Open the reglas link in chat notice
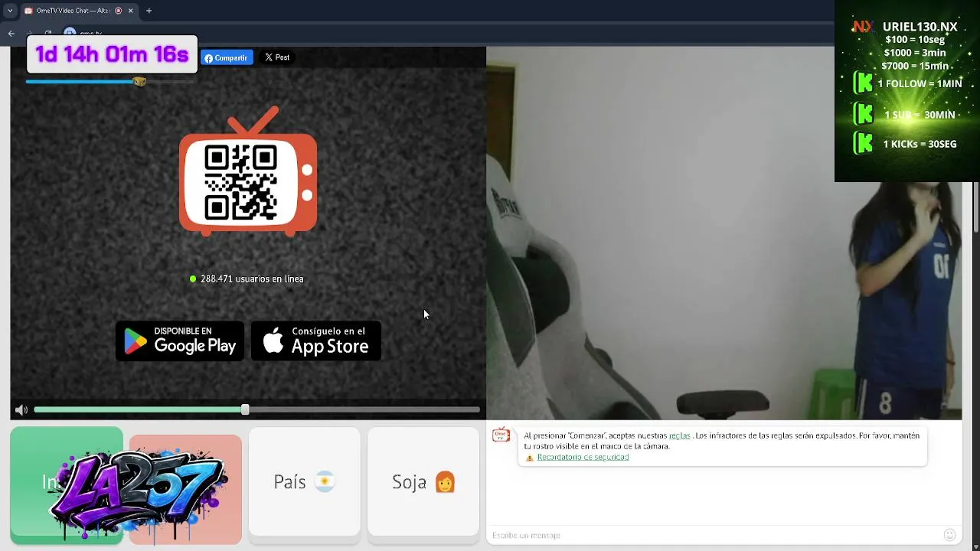Viewport: 980px width, 551px height. (679, 435)
